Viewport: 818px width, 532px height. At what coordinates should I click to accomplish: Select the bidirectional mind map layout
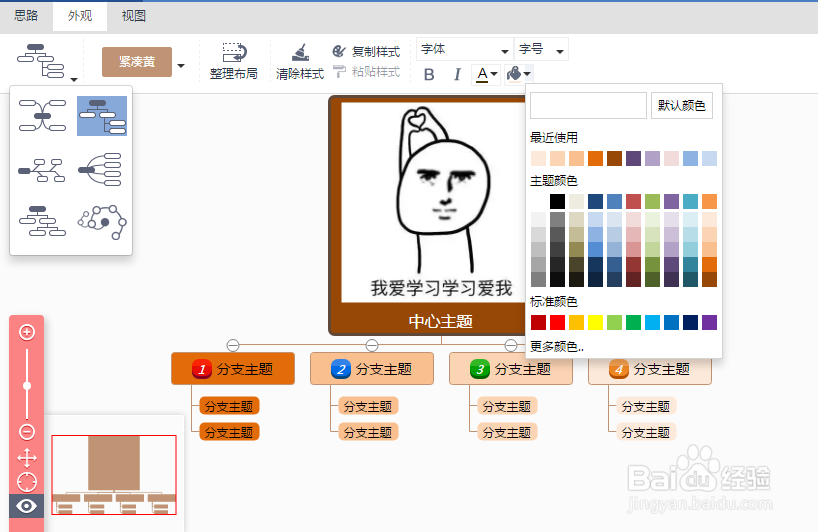click(43, 116)
